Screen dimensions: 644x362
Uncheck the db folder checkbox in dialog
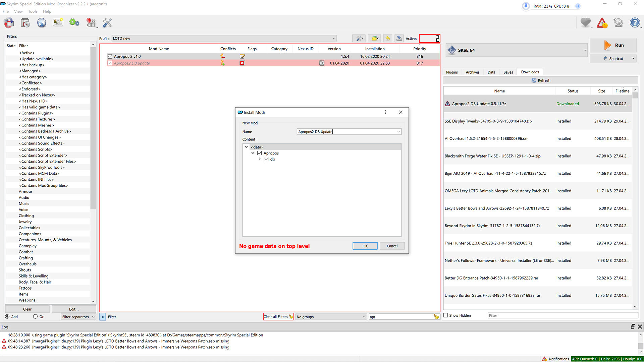pos(266,159)
